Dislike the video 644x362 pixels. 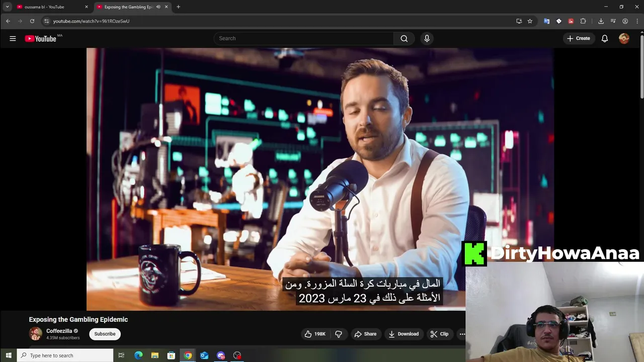(339, 334)
